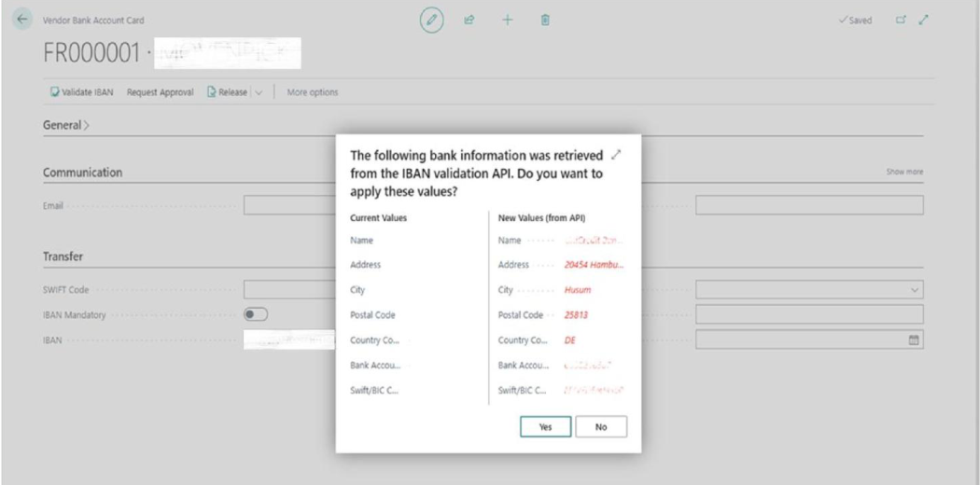The image size is (980, 485).
Task: Click the Email input field
Action: 289,205
